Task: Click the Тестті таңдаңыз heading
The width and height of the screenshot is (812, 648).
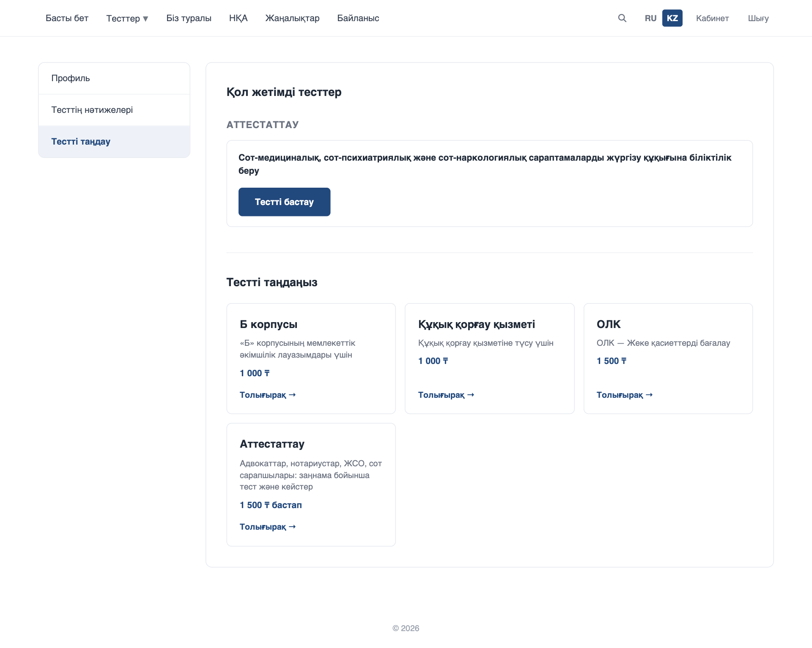Action: pyautogui.click(x=272, y=282)
